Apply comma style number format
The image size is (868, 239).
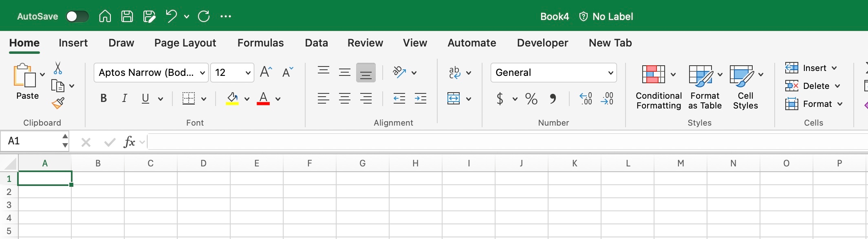(x=553, y=98)
